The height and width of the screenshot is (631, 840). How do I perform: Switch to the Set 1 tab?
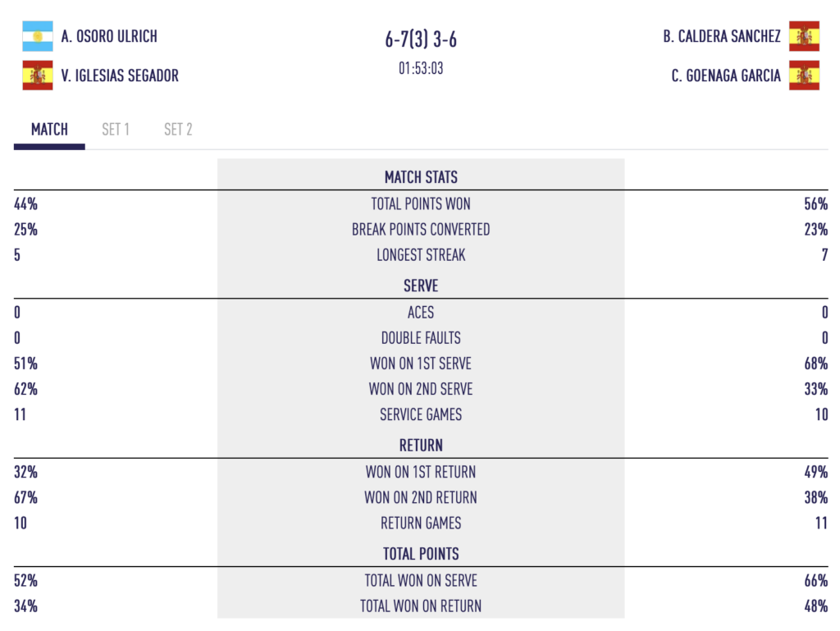click(116, 130)
